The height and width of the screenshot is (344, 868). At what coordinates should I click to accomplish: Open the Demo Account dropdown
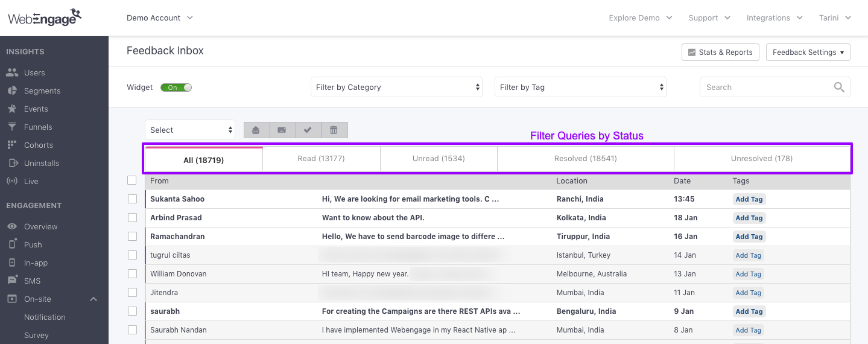pos(160,18)
